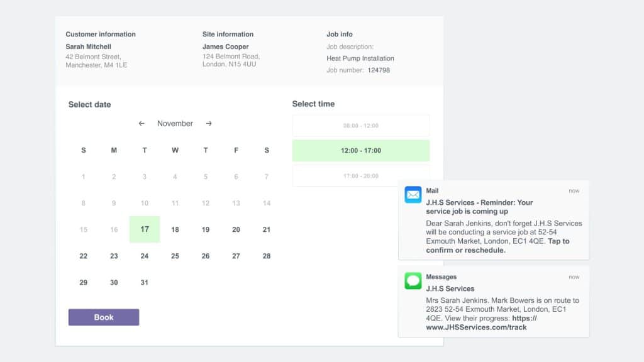Select date 24 in the calendar

[x=145, y=256]
